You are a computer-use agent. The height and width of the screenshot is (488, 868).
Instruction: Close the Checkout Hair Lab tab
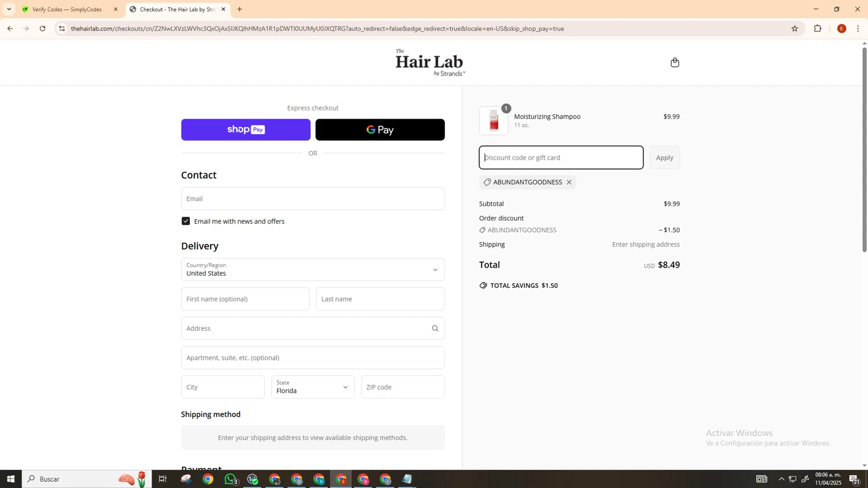click(223, 9)
